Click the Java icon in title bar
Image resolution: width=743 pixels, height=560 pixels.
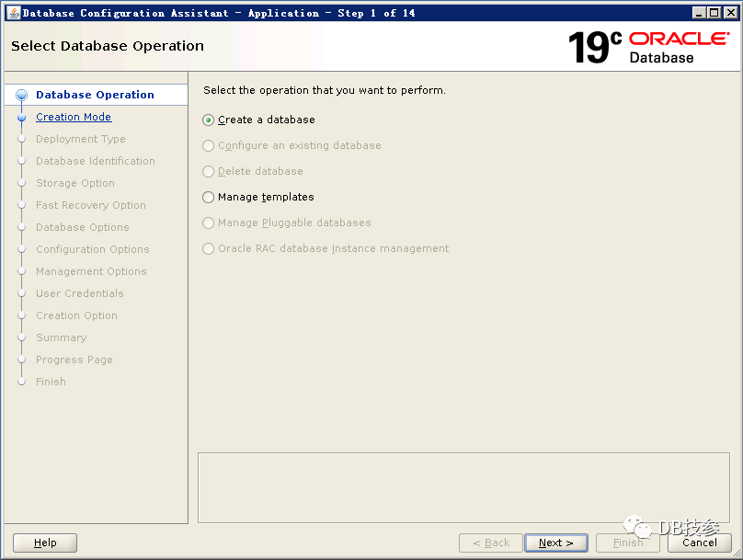(13, 13)
